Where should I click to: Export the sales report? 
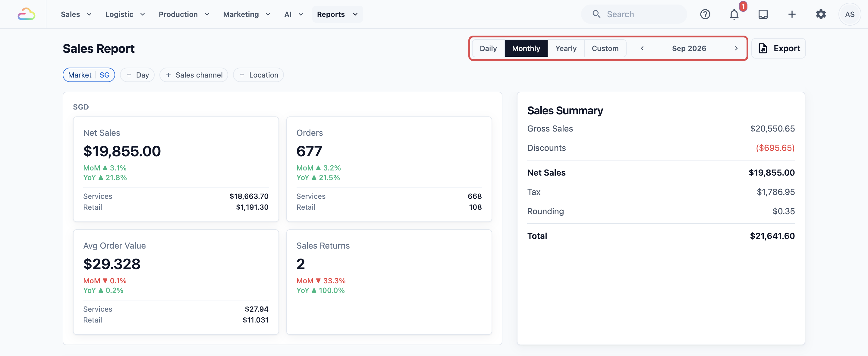(778, 48)
